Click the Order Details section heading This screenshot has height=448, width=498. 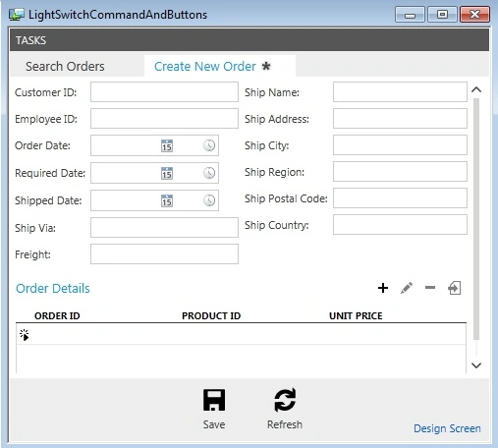click(53, 288)
